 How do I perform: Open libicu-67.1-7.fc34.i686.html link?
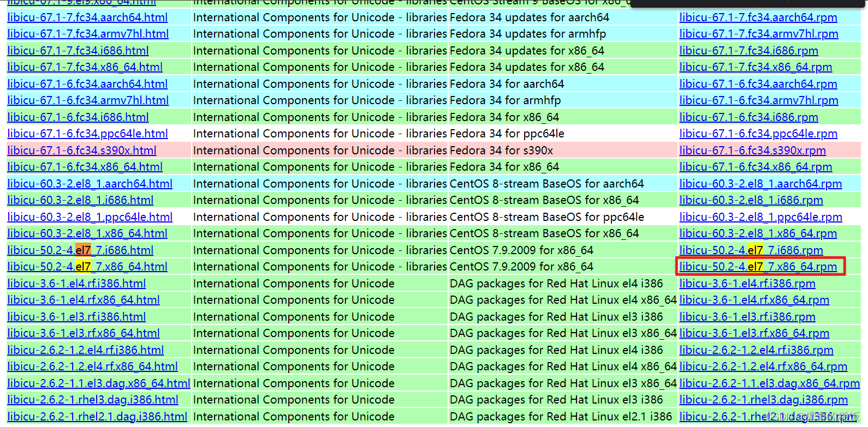coord(78,51)
